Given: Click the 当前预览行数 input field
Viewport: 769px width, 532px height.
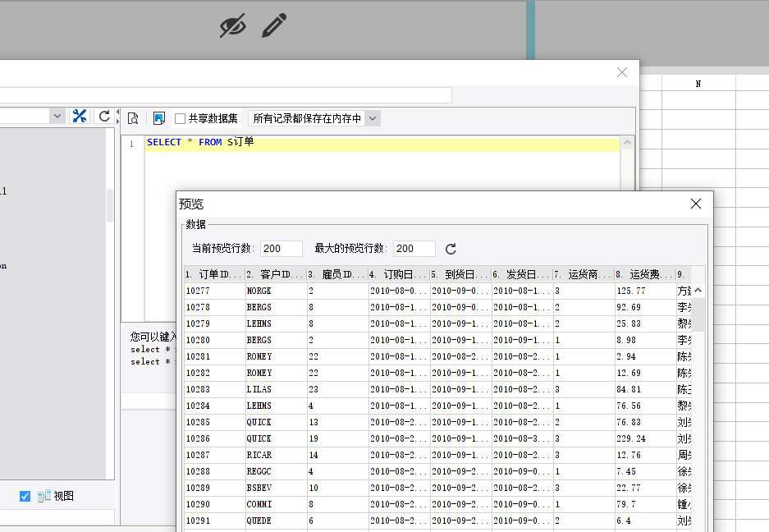Looking at the screenshot, I should pos(281,248).
